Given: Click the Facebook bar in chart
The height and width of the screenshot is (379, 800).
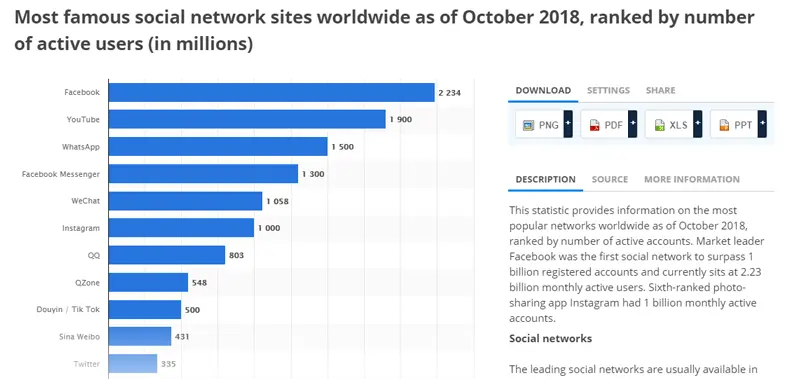Looking at the screenshot, I should [271, 92].
